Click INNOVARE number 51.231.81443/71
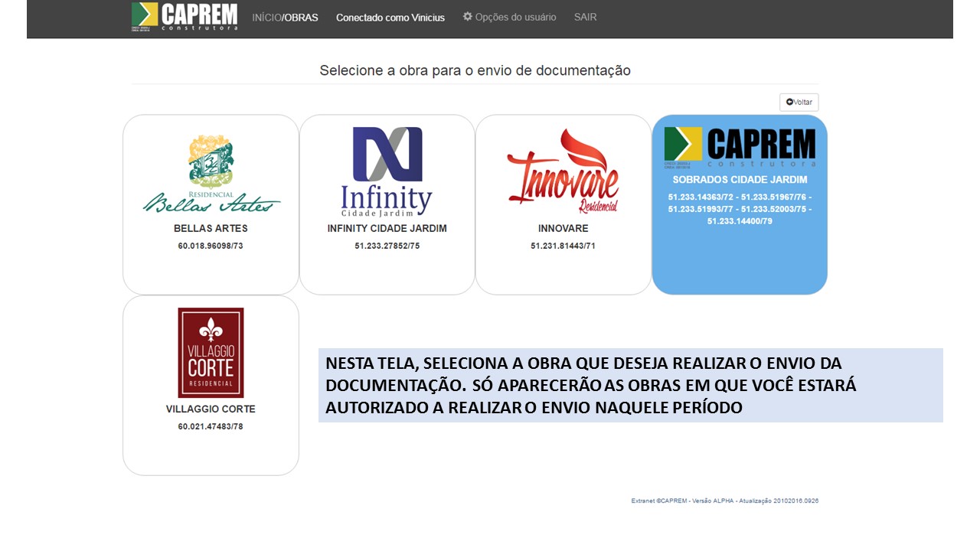The image size is (980, 551). [563, 246]
